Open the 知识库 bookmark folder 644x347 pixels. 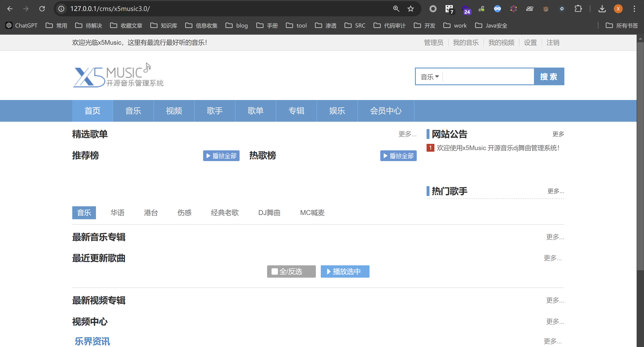[164, 26]
